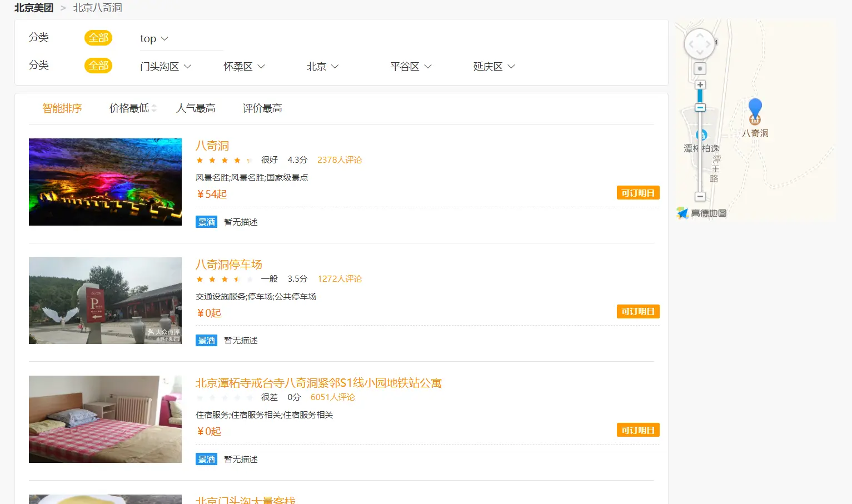Sort results by 价格最低
Screen dimensions: 852x504
[129, 108]
